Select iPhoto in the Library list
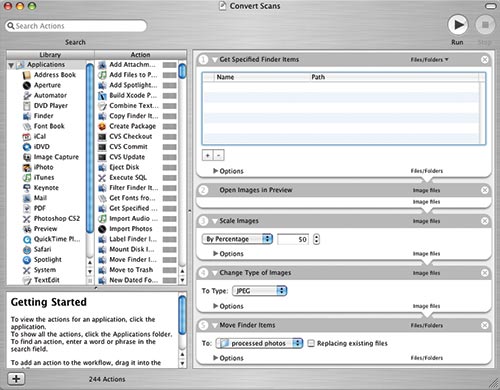Viewport: 500px width, 390px height. point(43,167)
